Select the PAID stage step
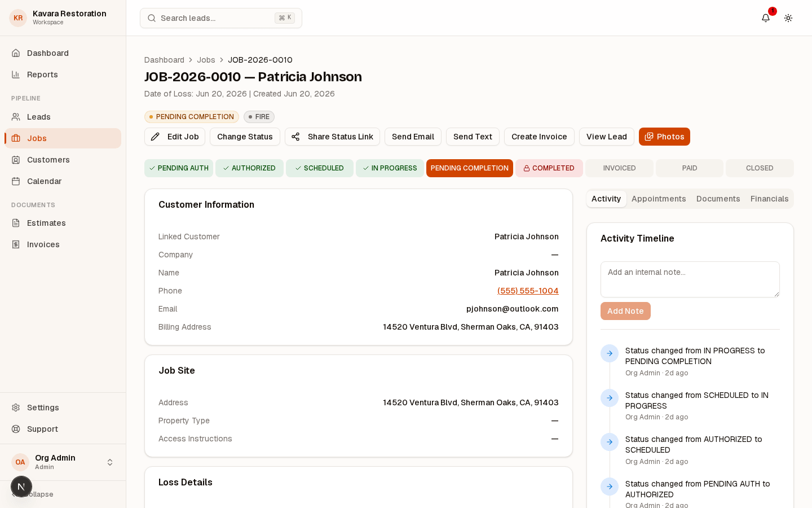This screenshot has height=508, width=812. click(690, 168)
